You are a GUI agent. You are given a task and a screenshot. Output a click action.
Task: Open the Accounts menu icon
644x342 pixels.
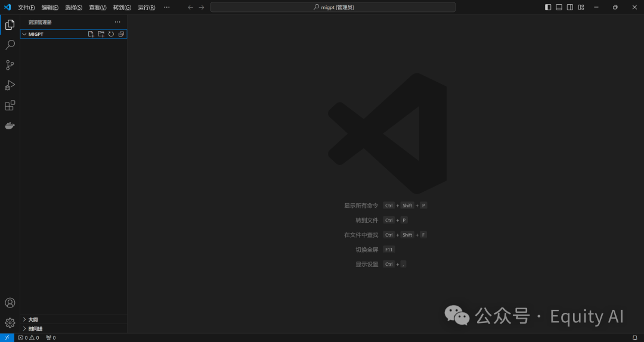10,303
